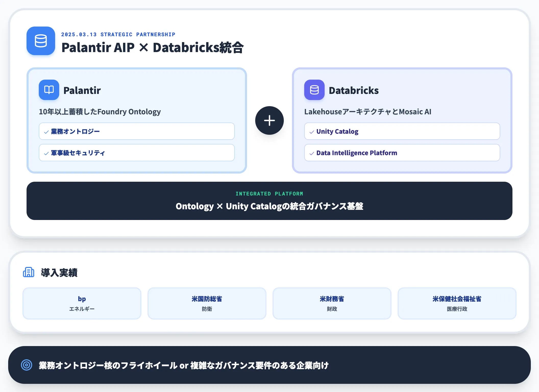Click the Palantir book icon
The width and height of the screenshot is (539, 392).
click(49, 90)
